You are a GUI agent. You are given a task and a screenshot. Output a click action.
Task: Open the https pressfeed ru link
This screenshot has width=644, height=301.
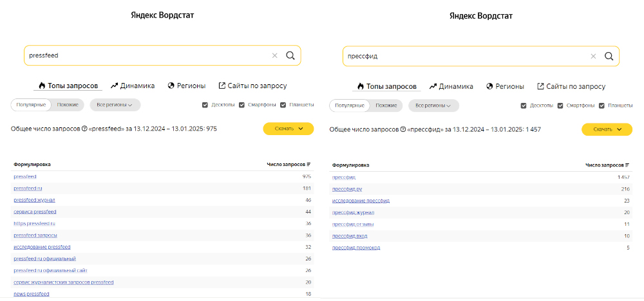point(35,223)
